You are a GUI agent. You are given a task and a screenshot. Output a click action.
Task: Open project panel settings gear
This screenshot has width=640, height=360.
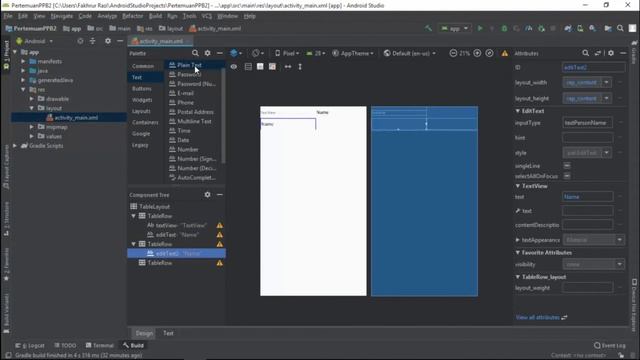coord(108,41)
